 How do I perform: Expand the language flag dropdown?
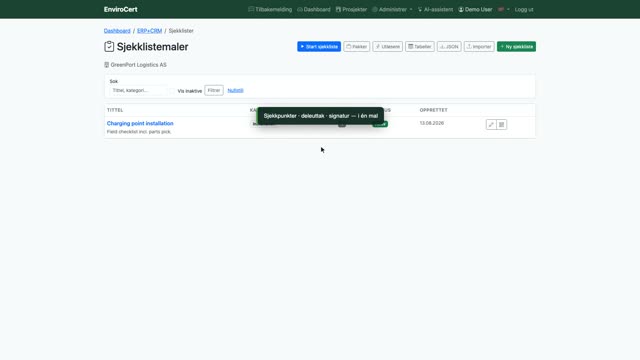[x=504, y=9]
